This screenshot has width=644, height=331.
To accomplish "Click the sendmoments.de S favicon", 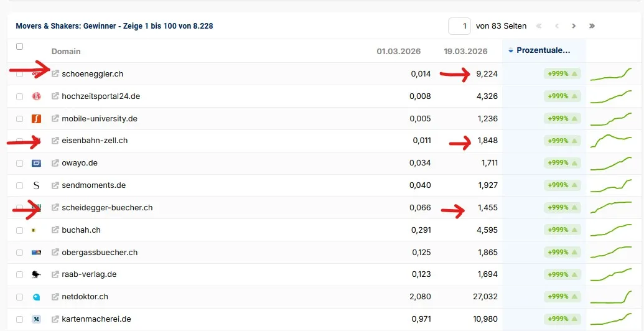I will [x=36, y=185].
